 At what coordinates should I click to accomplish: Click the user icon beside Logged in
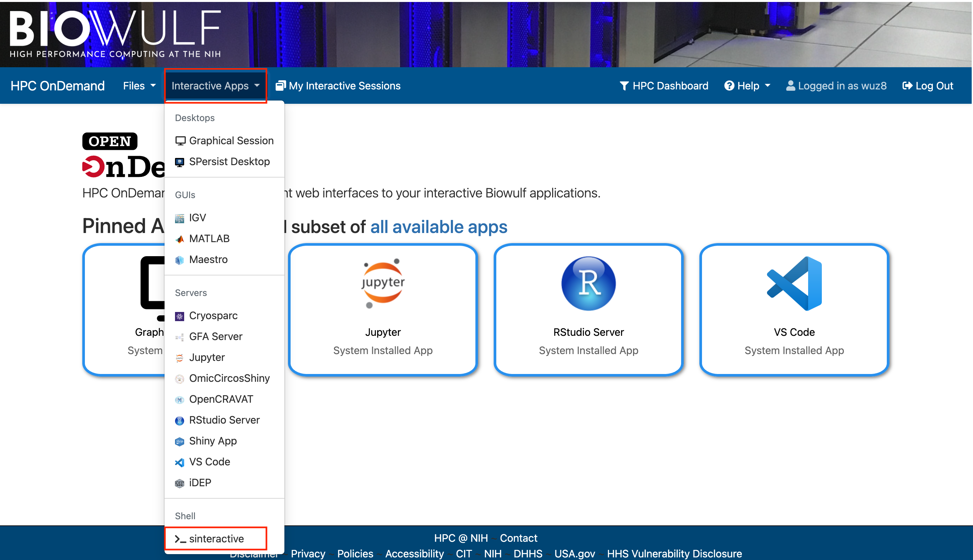pos(790,86)
